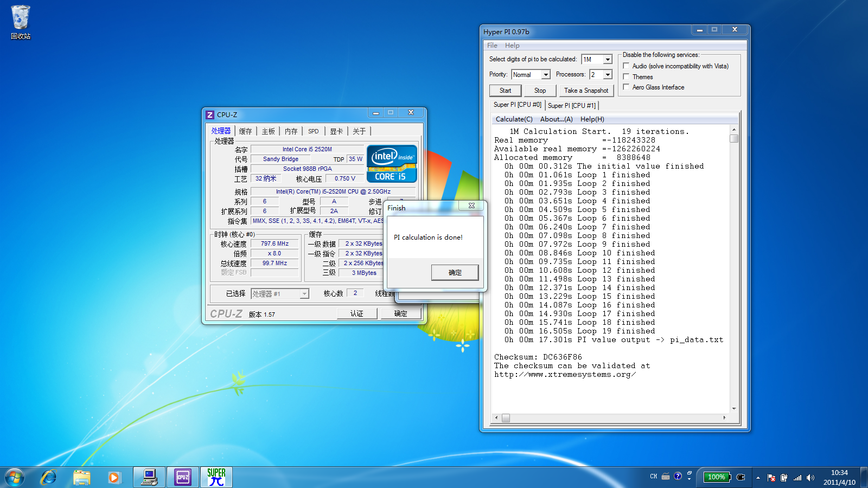This screenshot has width=868, height=488.
Task: Switch to Super PI [CPU #0] tab
Action: tap(517, 105)
